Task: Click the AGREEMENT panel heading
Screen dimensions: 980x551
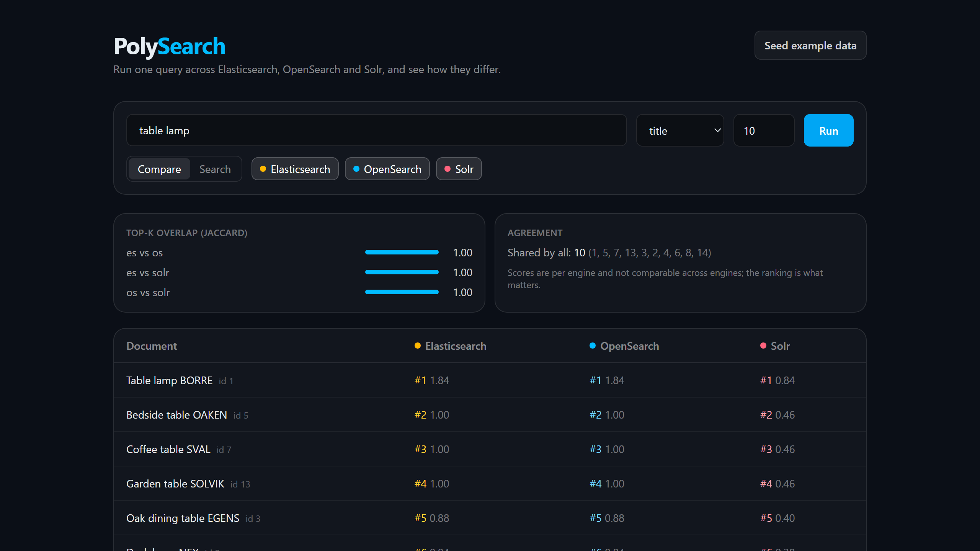Action: pyautogui.click(x=535, y=233)
